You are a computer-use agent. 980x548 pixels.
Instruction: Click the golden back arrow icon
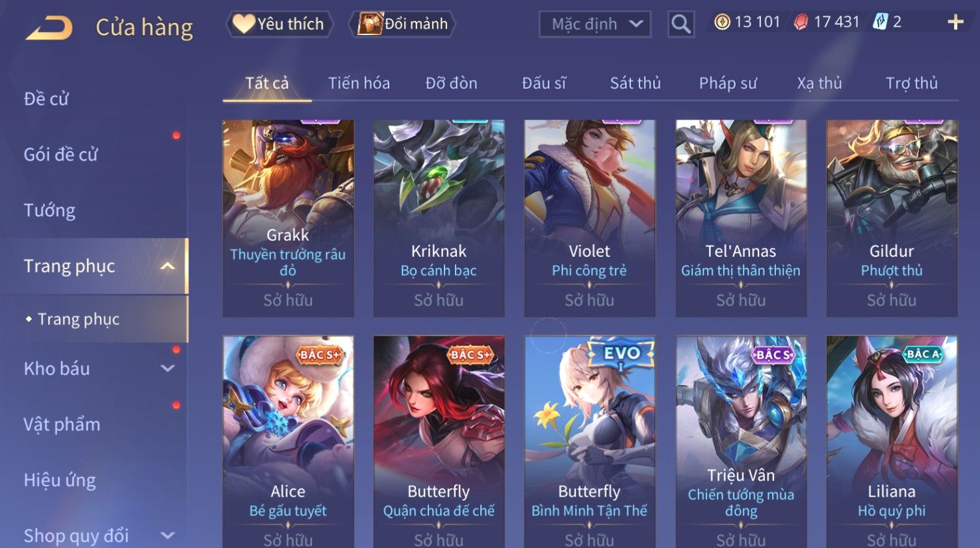point(49,28)
